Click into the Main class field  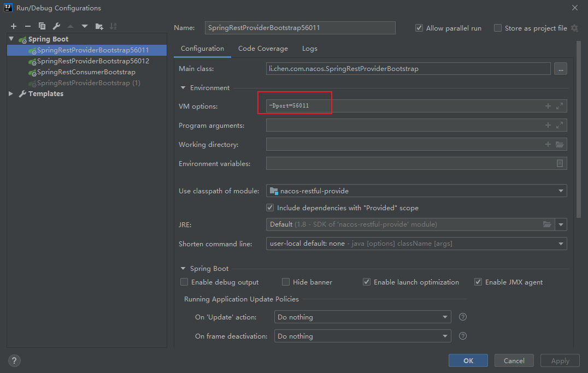click(408, 69)
